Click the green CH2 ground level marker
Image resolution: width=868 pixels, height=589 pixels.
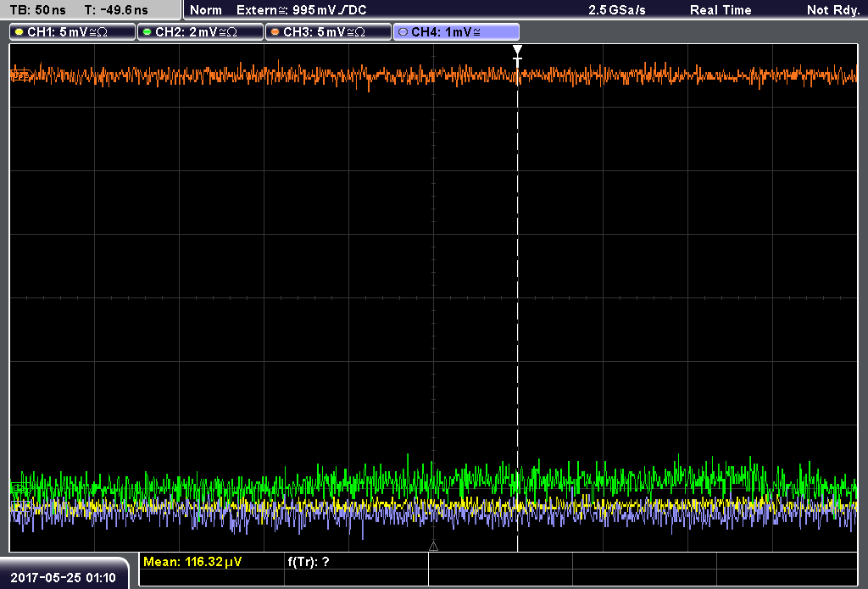(x=20, y=488)
